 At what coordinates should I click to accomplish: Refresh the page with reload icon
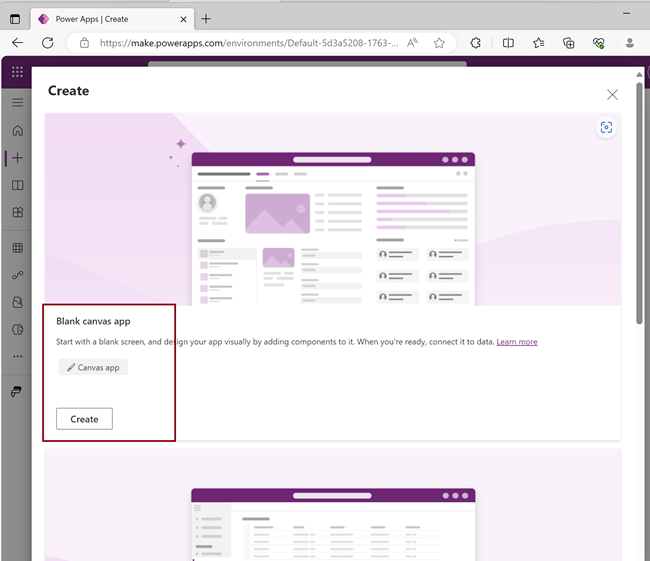tap(48, 43)
